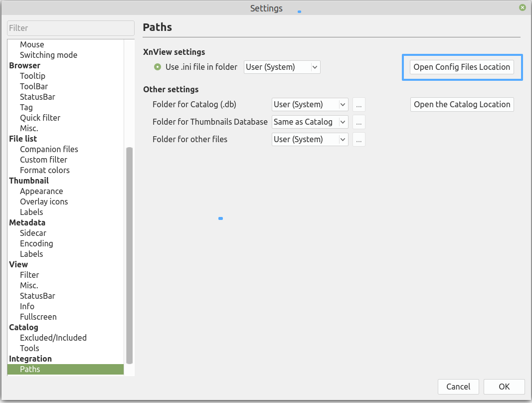This screenshot has height=403, width=532.
Task: Click the browse button for Catalog folder
Action: tap(359, 104)
